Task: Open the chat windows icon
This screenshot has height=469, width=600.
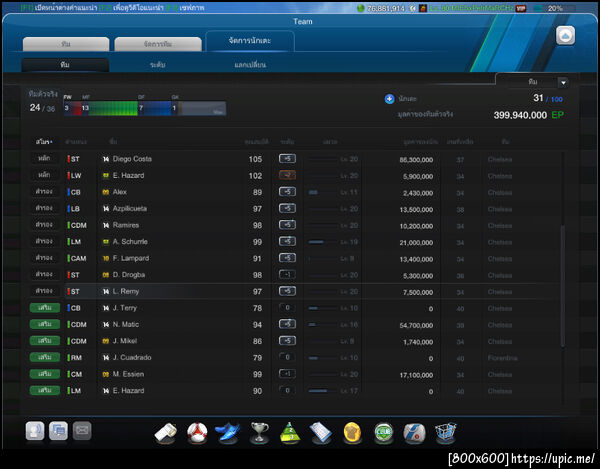Action: tap(58, 431)
